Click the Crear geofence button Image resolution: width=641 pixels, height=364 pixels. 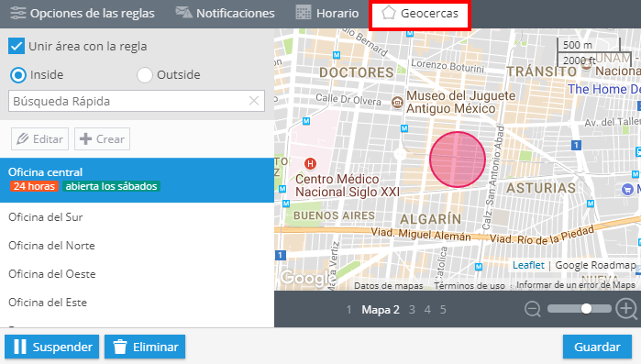pos(102,138)
